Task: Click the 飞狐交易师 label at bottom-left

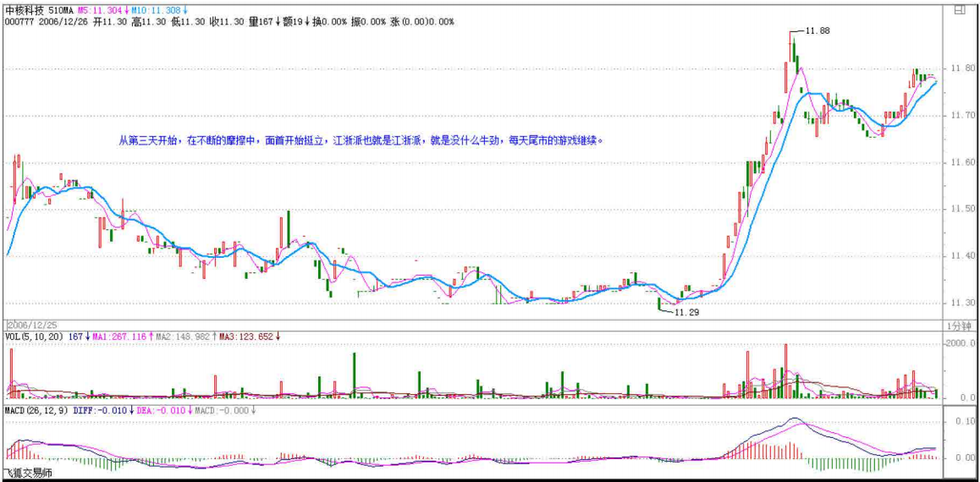Action: click(x=28, y=474)
